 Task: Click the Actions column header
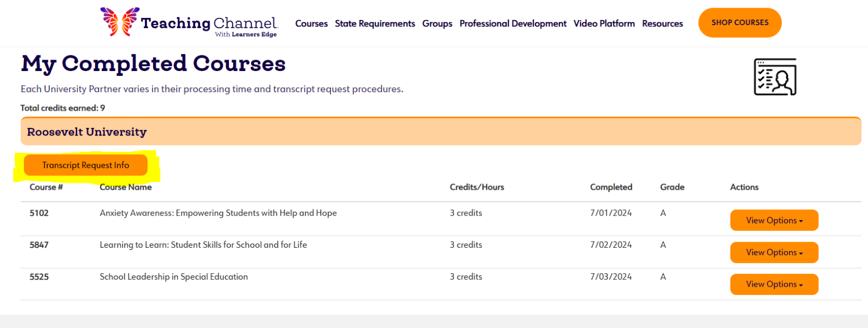pyautogui.click(x=744, y=187)
